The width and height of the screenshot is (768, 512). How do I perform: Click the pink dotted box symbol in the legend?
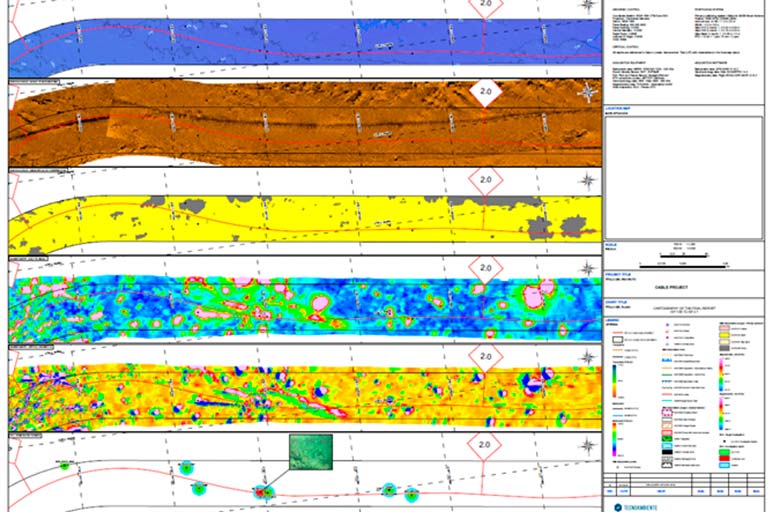pos(667,412)
